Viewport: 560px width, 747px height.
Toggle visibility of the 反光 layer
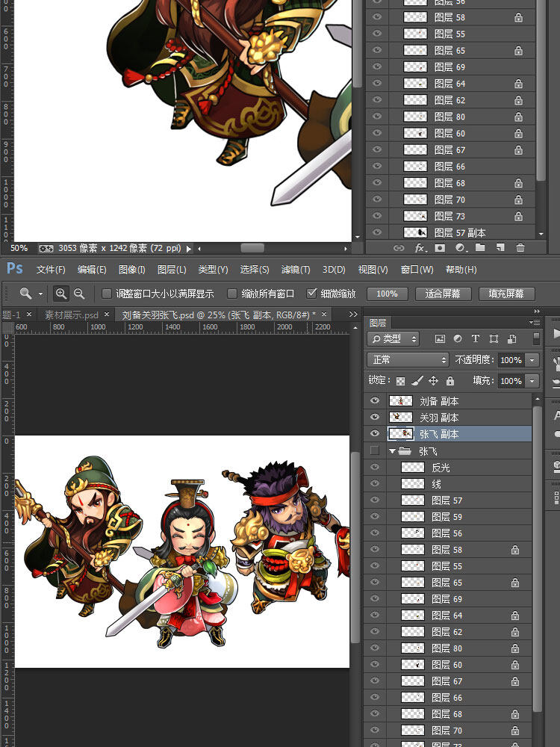click(375, 467)
